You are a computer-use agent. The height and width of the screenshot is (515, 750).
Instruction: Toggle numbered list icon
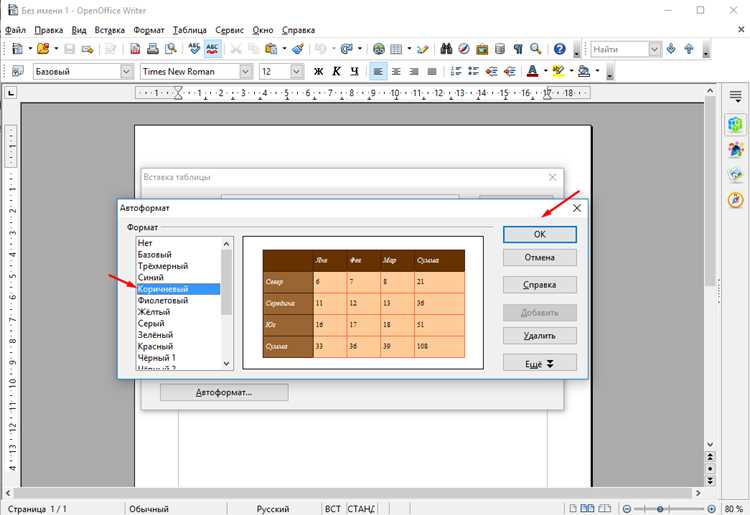click(456, 71)
